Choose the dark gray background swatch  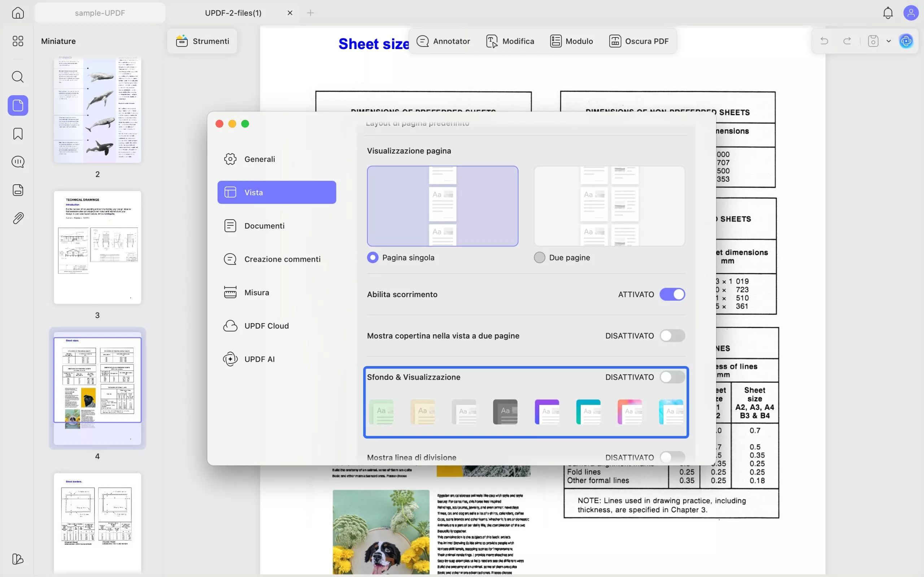click(505, 412)
